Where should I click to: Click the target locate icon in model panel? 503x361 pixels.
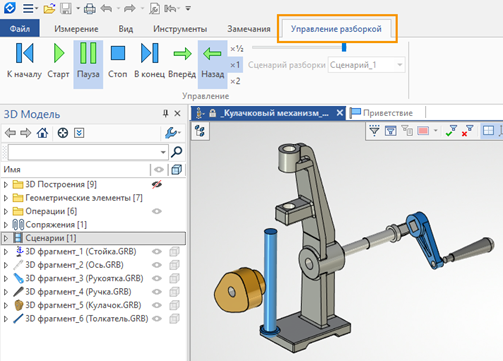pyautogui.click(x=63, y=133)
